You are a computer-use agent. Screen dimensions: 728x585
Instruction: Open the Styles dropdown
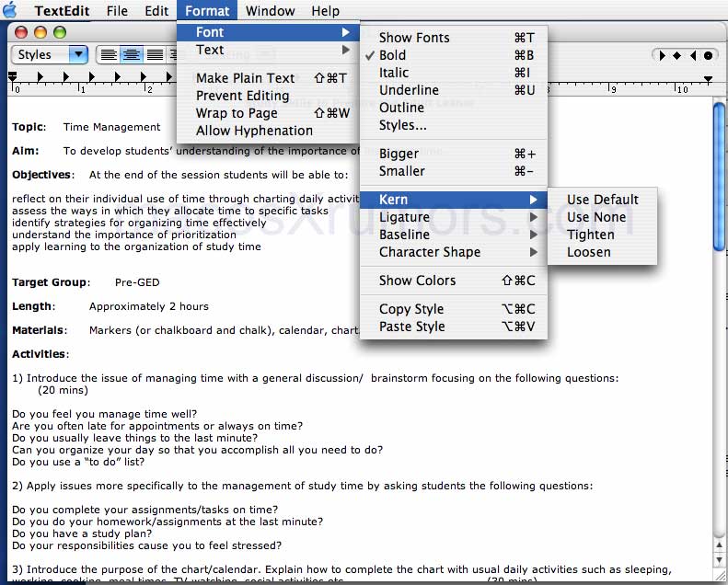click(49, 55)
